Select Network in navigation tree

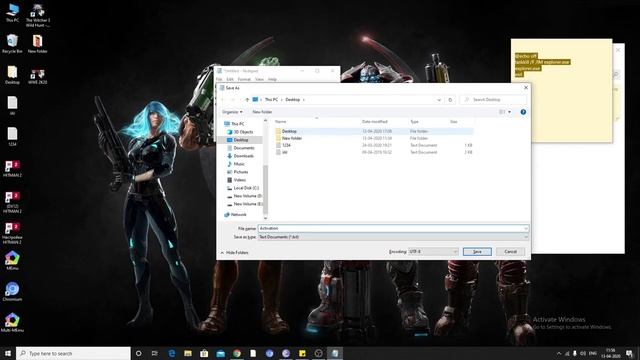(238, 215)
